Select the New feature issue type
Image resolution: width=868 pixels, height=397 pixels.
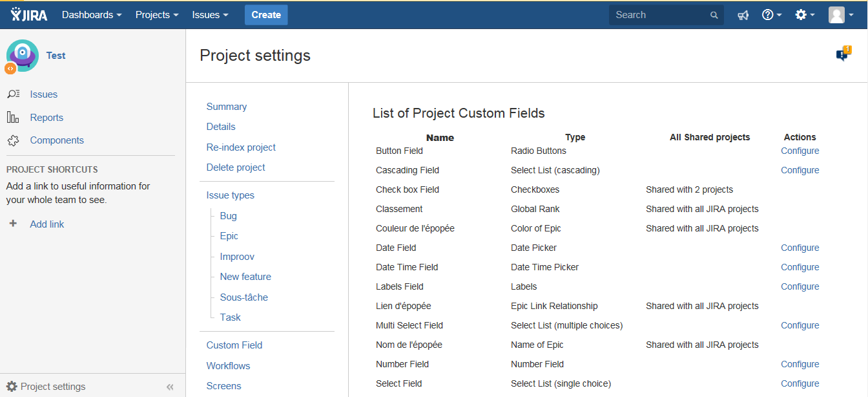click(x=245, y=277)
